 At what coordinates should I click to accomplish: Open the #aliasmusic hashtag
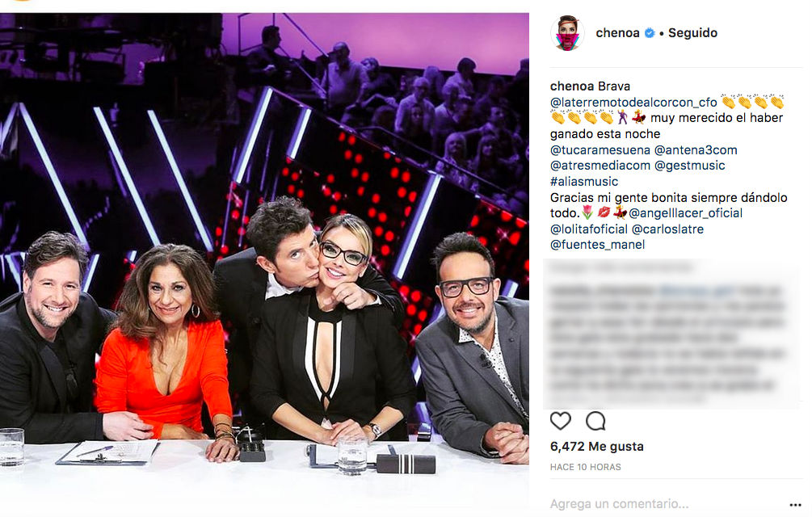(583, 182)
